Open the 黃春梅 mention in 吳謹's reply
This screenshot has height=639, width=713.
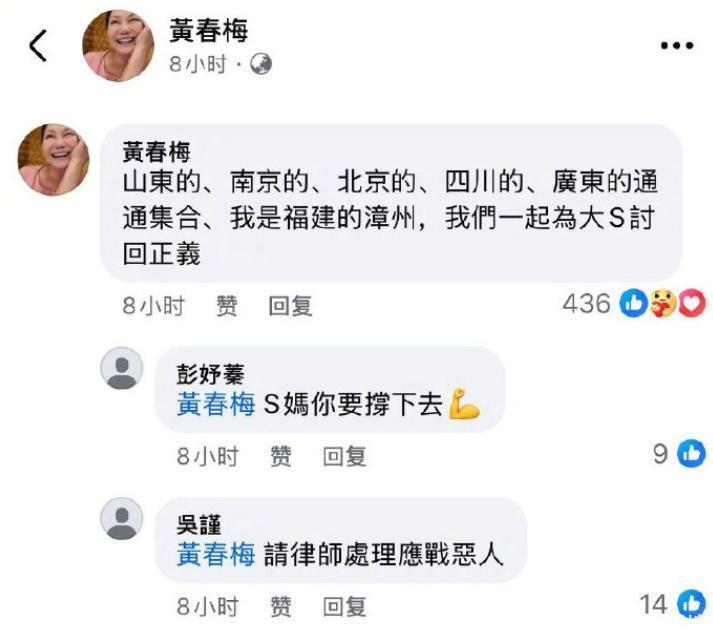pos(216,554)
